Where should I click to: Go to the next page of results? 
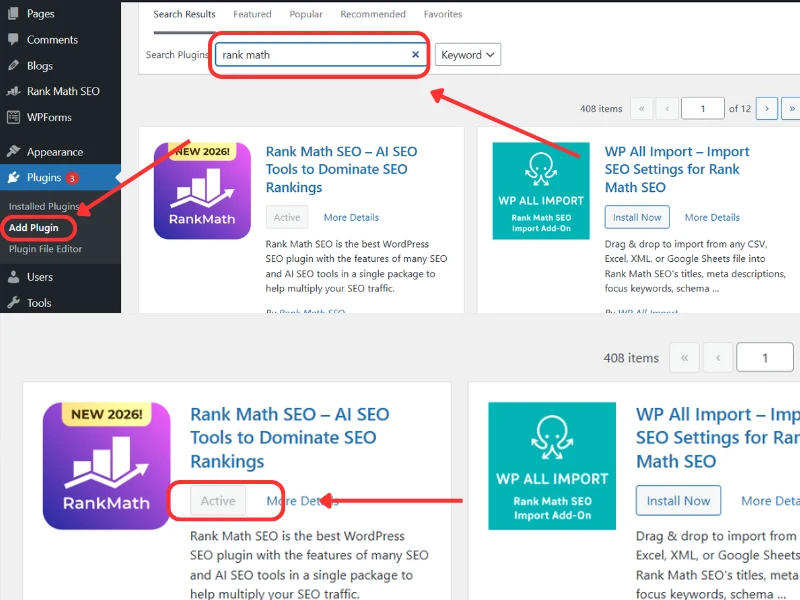767,108
